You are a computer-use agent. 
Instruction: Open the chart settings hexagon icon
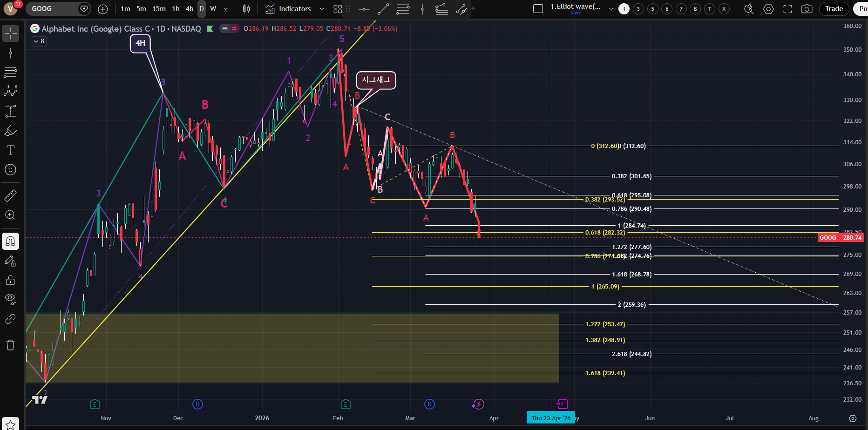tap(768, 9)
